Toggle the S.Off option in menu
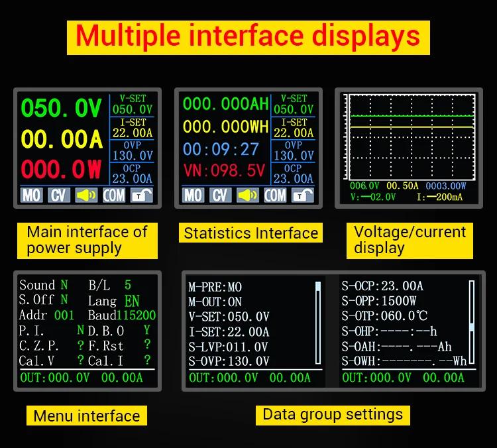The width and height of the screenshot is (497, 448). click(x=64, y=300)
